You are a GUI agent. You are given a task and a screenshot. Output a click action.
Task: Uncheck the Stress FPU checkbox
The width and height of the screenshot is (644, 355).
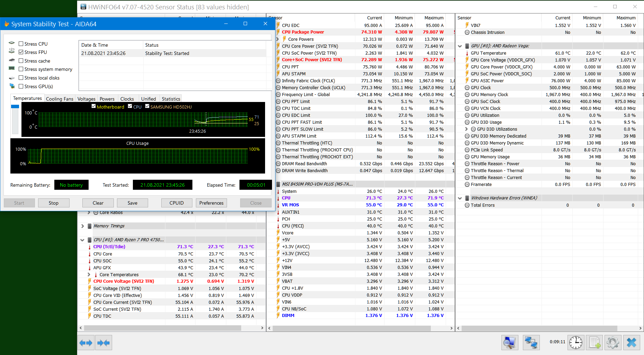pos(21,52)
